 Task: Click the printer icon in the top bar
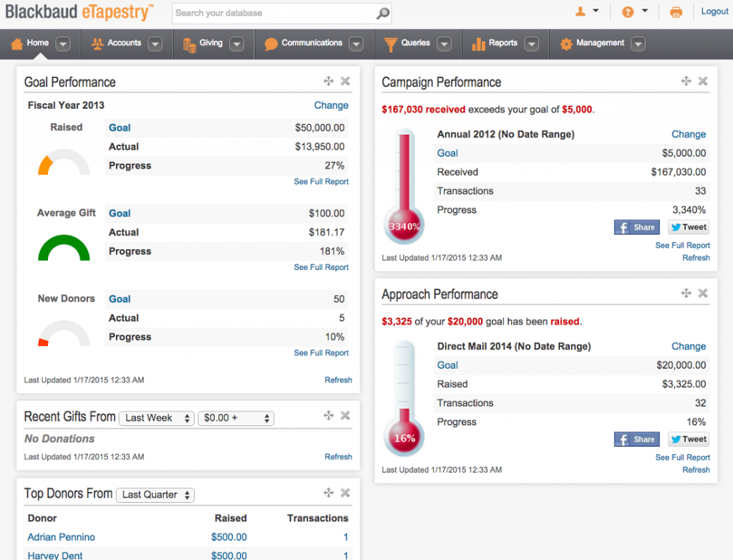click(676, 12)
